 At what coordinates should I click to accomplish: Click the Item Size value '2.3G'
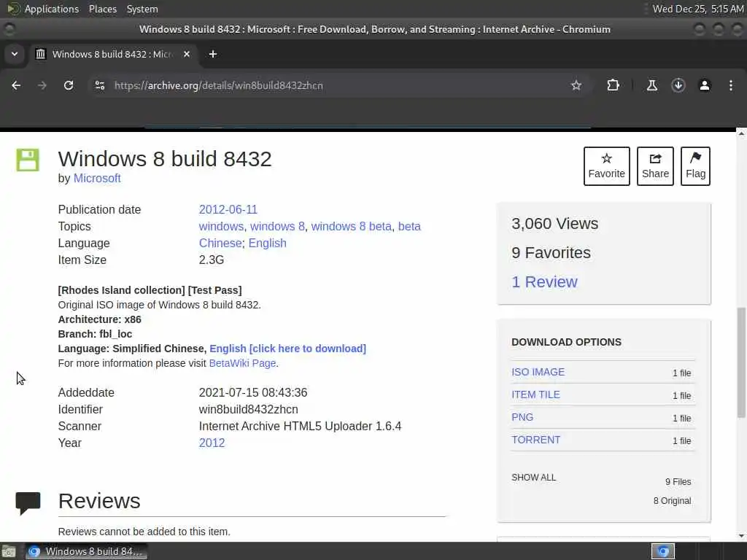tap(211, 260)
